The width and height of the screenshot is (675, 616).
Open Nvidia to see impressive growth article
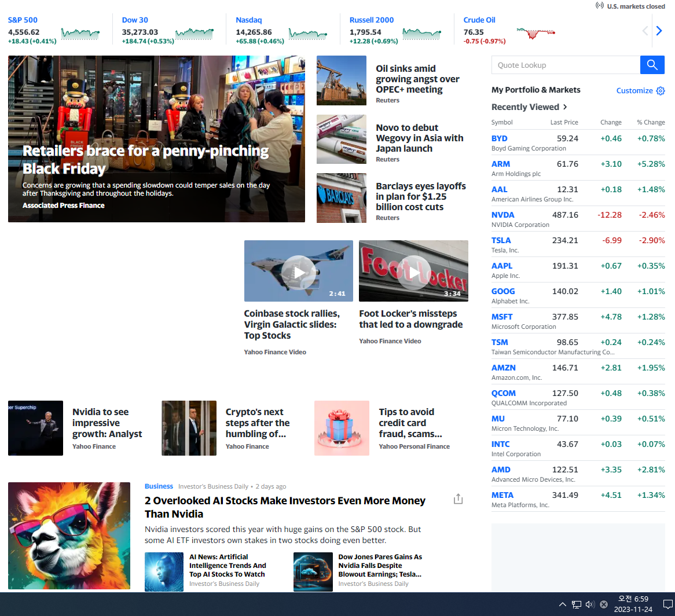(x=107, y=423)
